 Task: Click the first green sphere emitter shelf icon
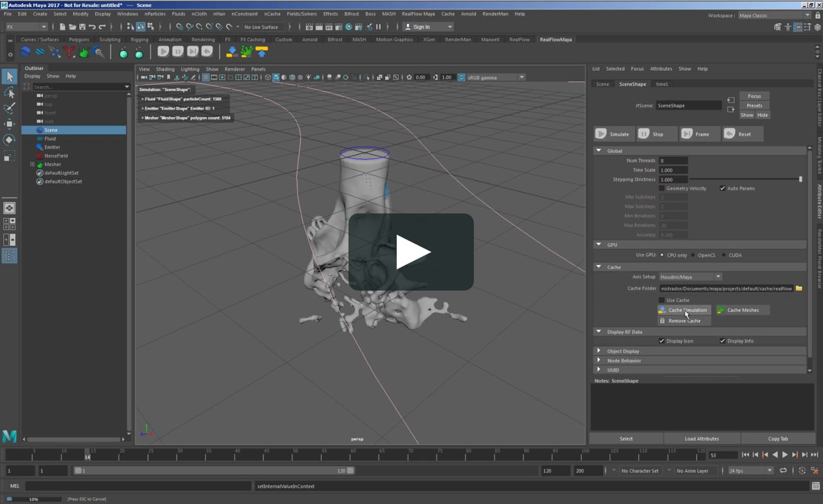[123, 53]
